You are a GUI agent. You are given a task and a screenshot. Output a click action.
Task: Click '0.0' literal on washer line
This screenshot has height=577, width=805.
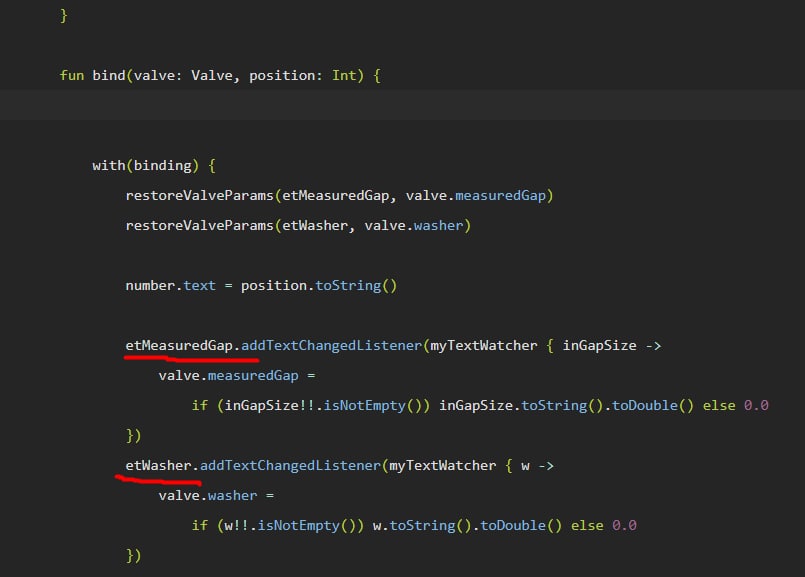tap(624, 526)
